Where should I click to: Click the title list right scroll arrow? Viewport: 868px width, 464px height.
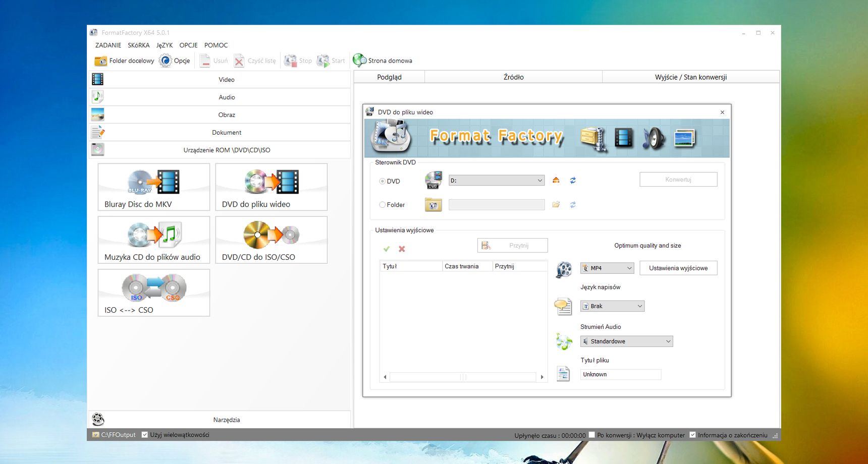point(542,377)
